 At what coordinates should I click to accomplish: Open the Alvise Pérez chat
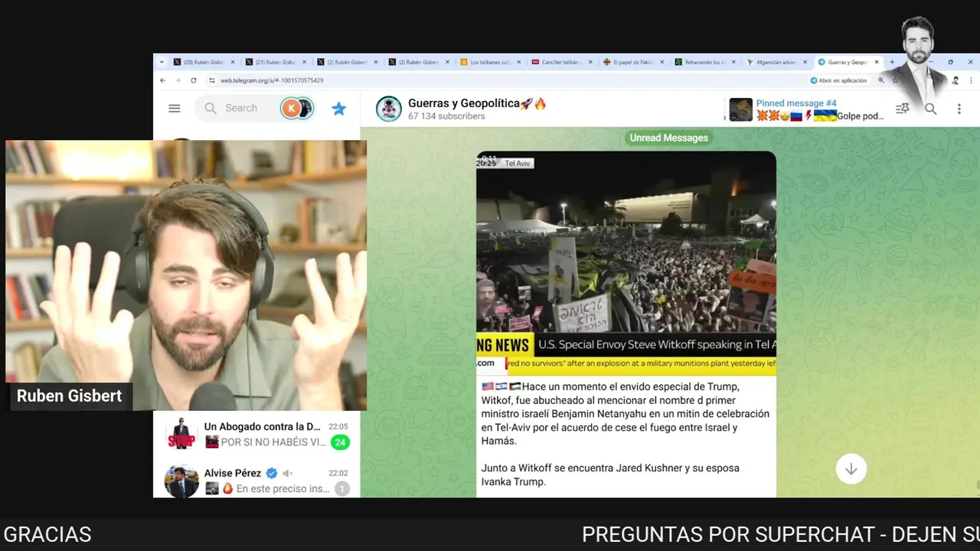257,481
